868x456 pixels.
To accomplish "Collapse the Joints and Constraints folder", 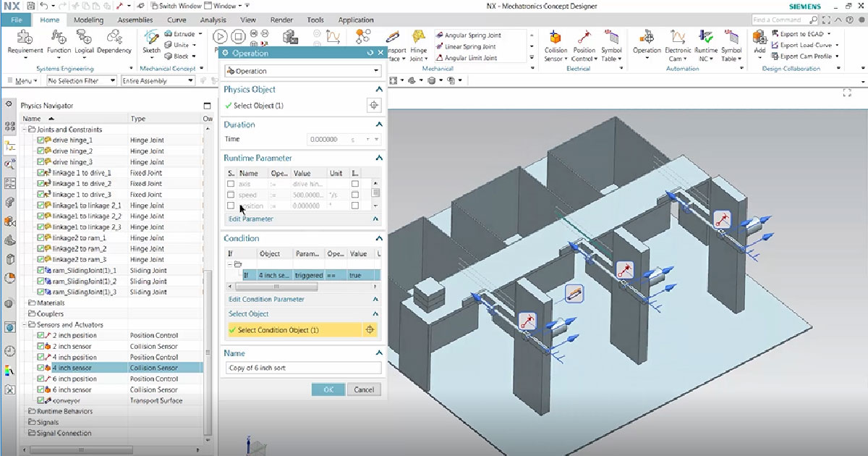I will [23, 130].
